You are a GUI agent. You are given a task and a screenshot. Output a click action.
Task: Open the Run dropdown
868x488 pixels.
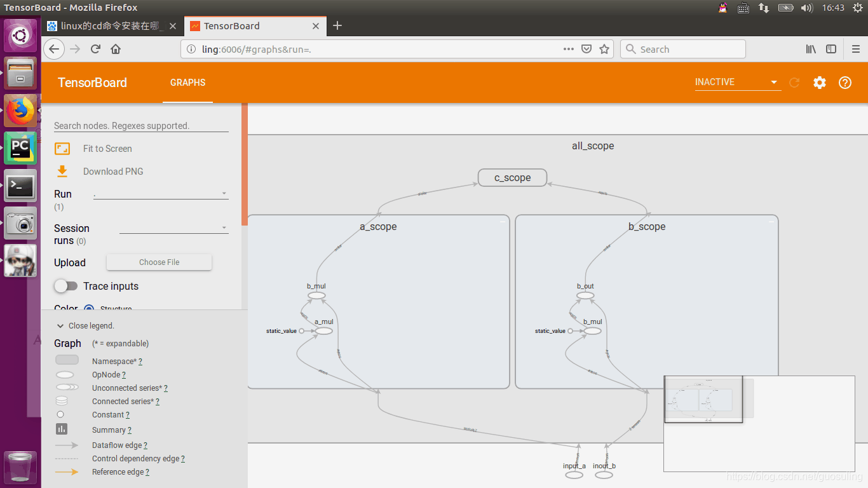click(161, 194)
